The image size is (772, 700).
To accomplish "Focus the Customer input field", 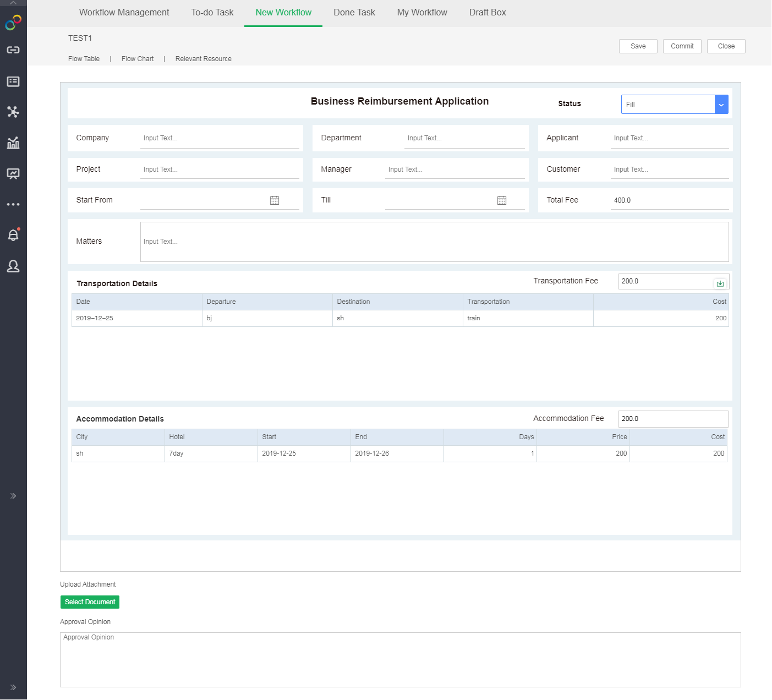I will click(670, 169).
